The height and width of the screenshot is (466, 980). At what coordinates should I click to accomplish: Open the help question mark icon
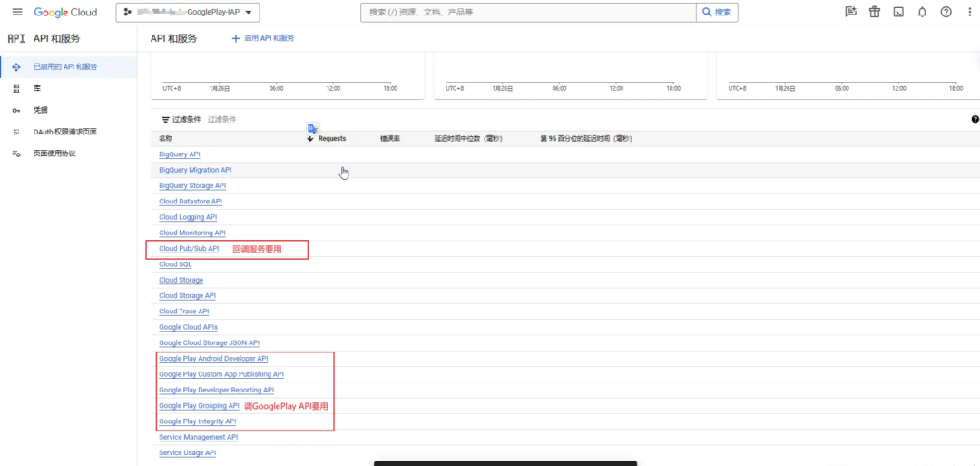click(x=946, y=12)
